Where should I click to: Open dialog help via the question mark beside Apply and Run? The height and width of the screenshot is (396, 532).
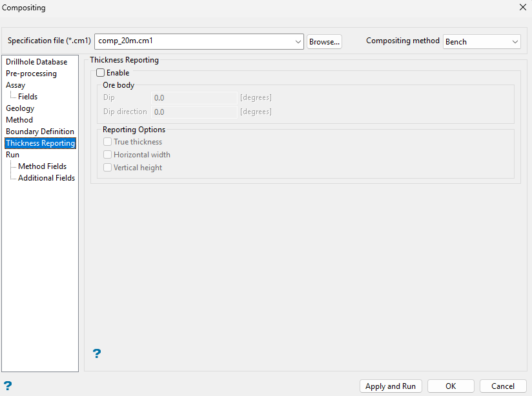pos(8,386)
